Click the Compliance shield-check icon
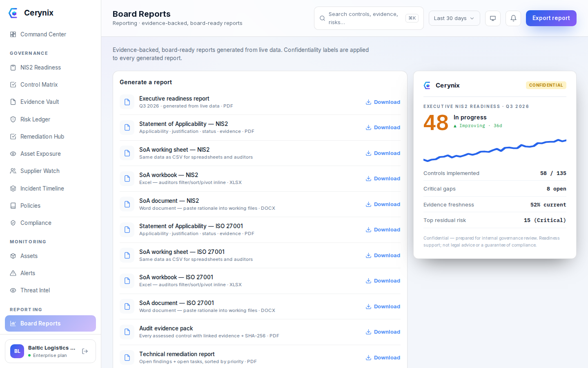Screen dimensions: 588x368 click(13, 223)
